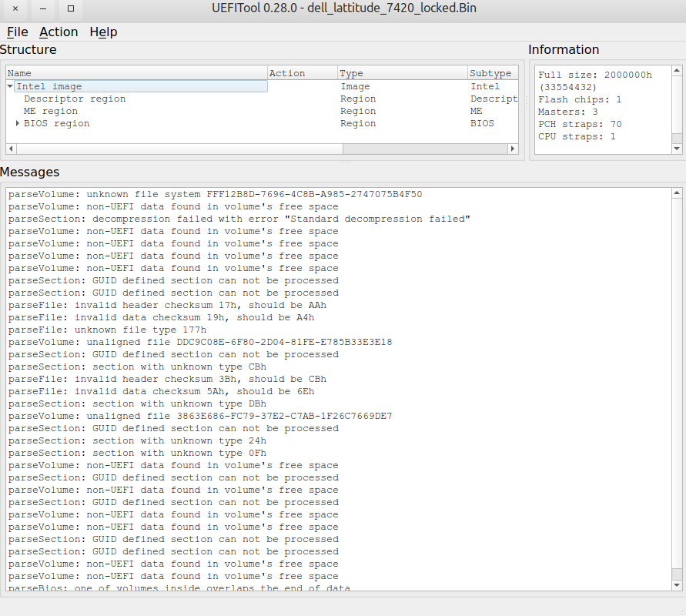
Task: Click 'invalid data checksum 19h' message
Action: point(161,317)
